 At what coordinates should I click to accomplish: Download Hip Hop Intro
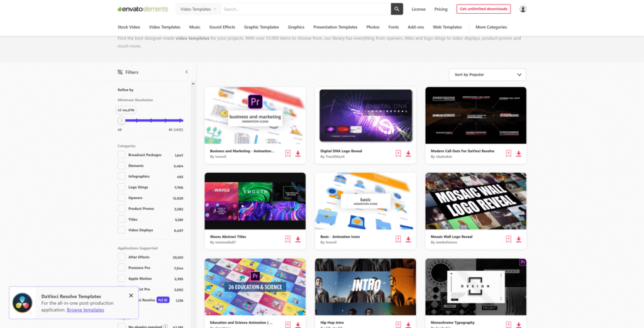[408, 325]
